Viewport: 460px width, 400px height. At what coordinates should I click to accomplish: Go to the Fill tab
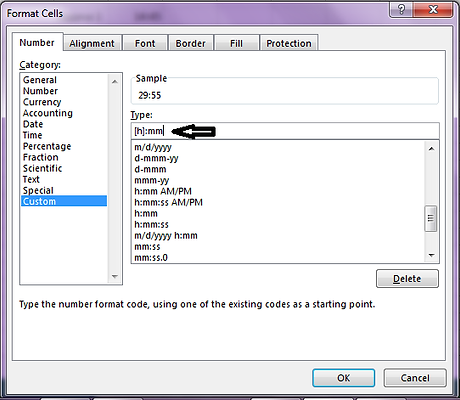236,43
